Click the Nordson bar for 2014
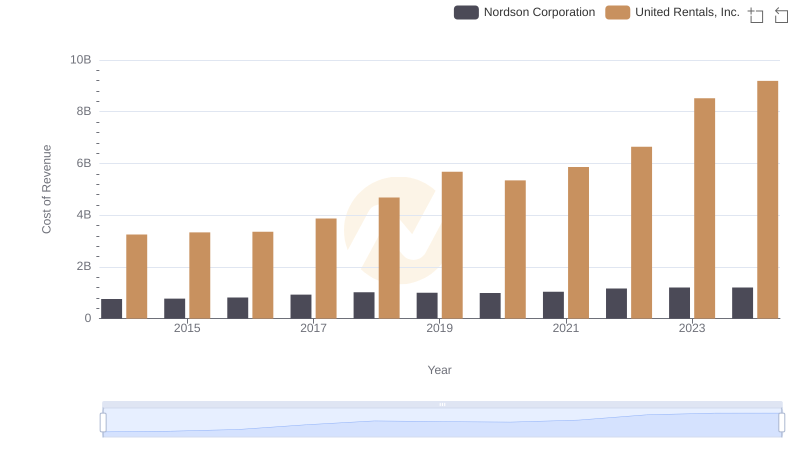This screenshot has height=461, width=800. [111, 309]
